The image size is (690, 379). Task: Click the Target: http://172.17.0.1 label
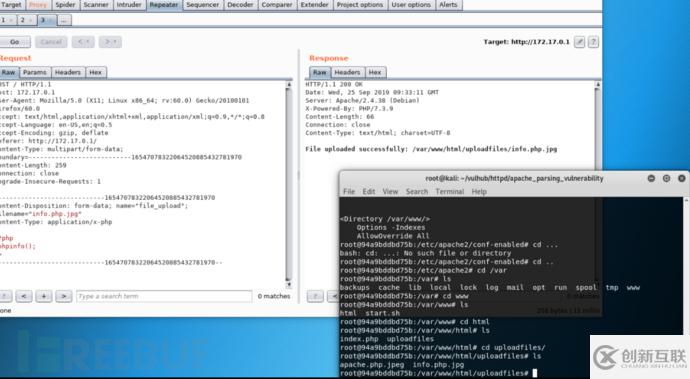pyautogui.click(x=526, y=42)
